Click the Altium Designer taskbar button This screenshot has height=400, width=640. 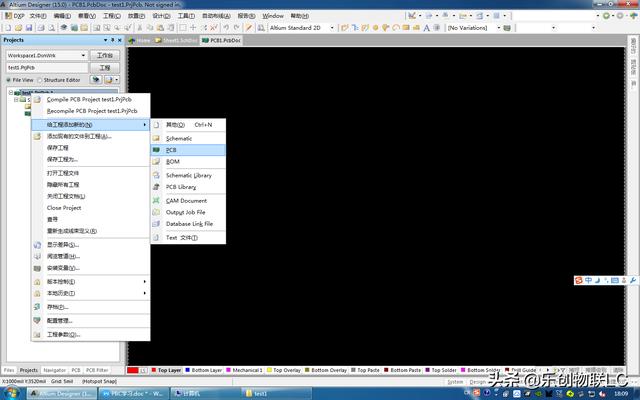click(62, 393)
